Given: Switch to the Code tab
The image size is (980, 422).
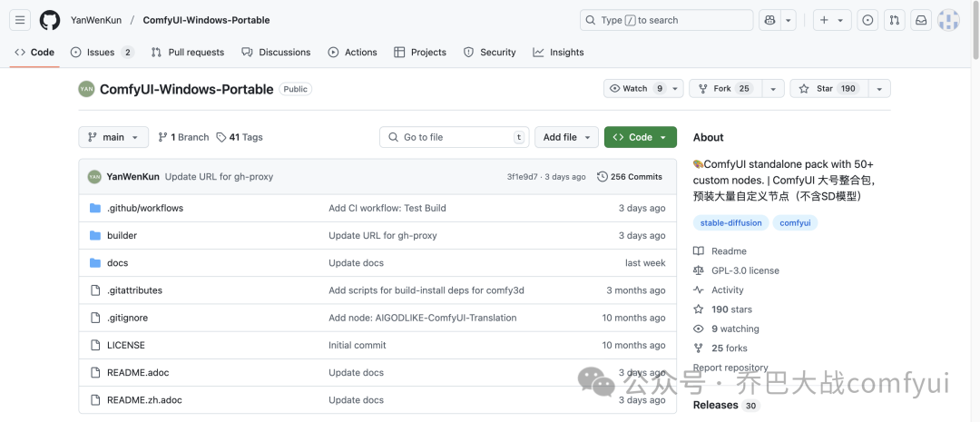Looking at the screenshot, I should (x=35, y=53).
